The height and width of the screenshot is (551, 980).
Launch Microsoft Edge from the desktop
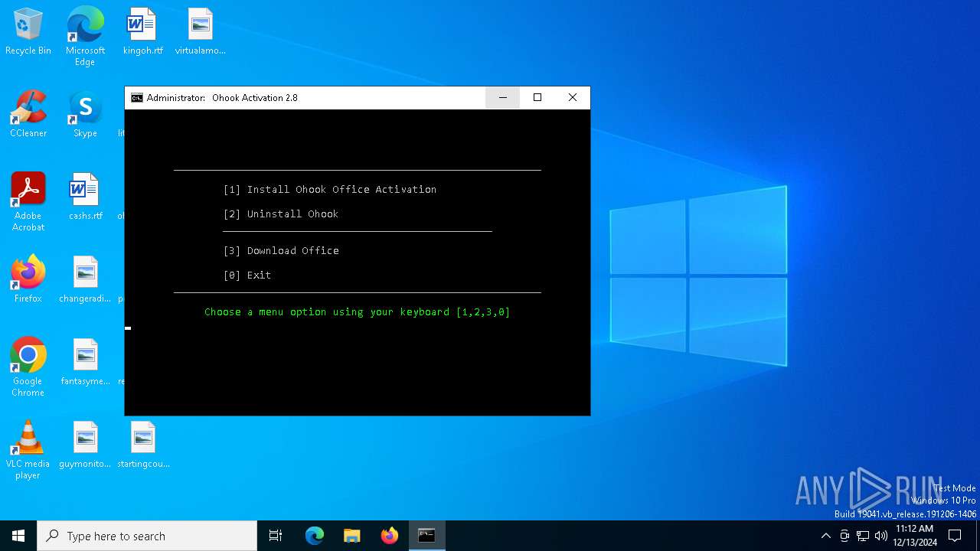85,36
